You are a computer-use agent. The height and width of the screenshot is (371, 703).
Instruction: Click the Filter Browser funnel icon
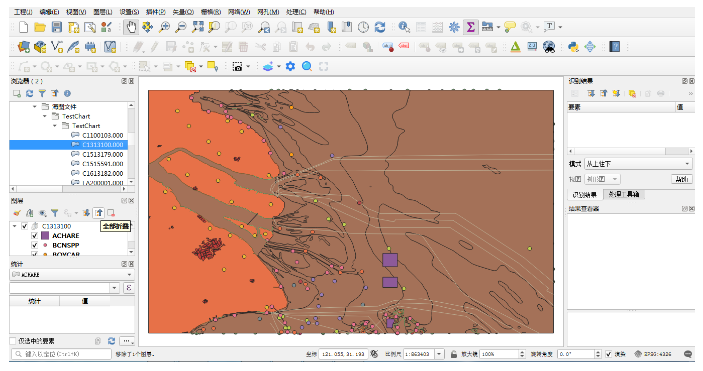42,93
